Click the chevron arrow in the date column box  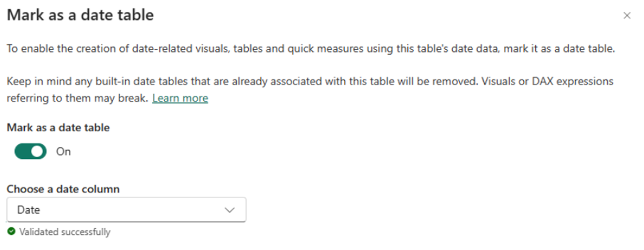[x=229, y=210]
